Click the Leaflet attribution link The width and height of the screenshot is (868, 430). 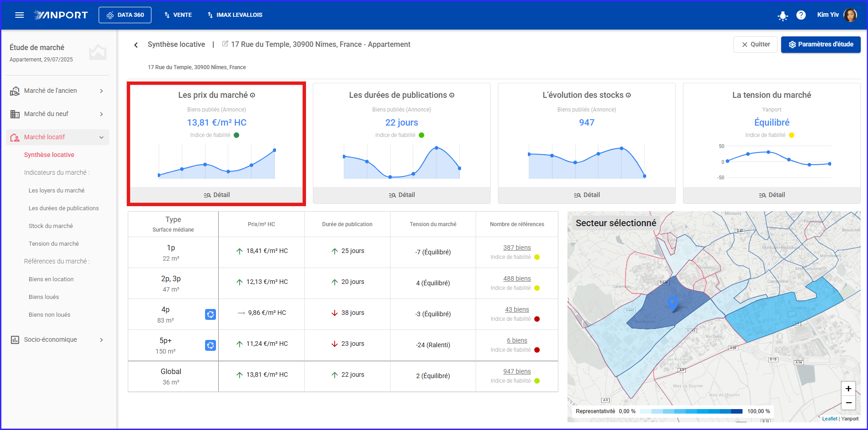[829, 419]
